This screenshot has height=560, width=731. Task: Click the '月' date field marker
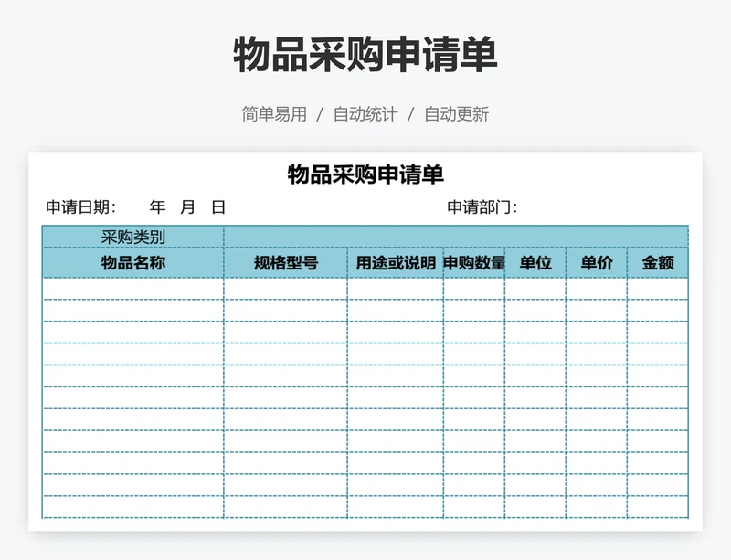187,207
